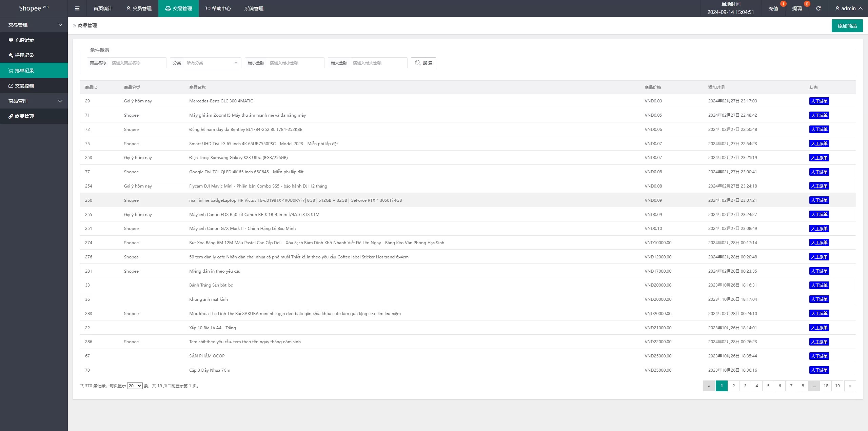Collapse the 交易管理 sidebar group
Image resolution: width=868 pixels, height=431 pixels.
click(34, 25)
